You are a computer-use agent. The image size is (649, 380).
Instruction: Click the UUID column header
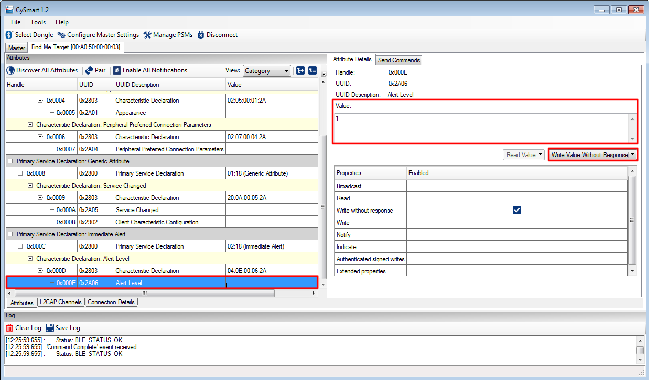(96, 85)
